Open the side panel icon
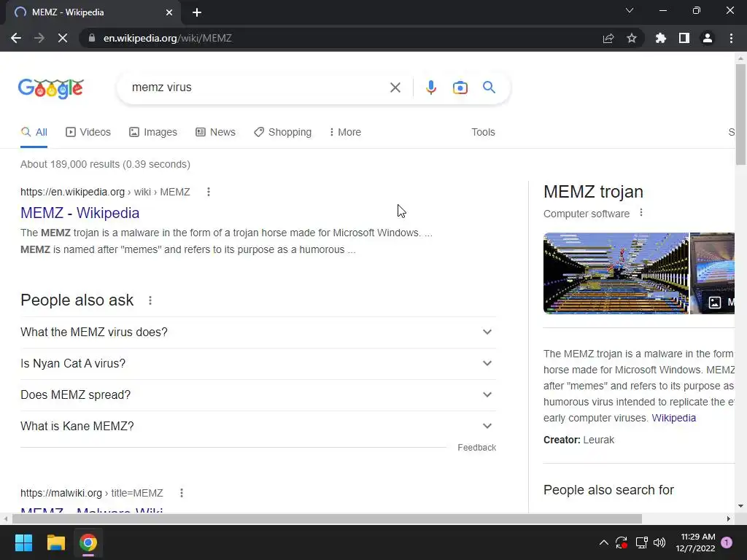 (x=684, y=38)
